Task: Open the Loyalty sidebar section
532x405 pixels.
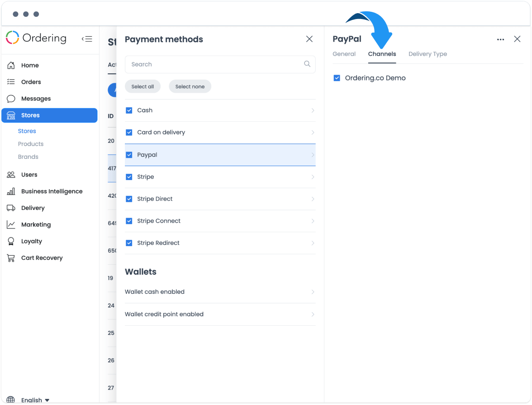Action: point(32,241)
